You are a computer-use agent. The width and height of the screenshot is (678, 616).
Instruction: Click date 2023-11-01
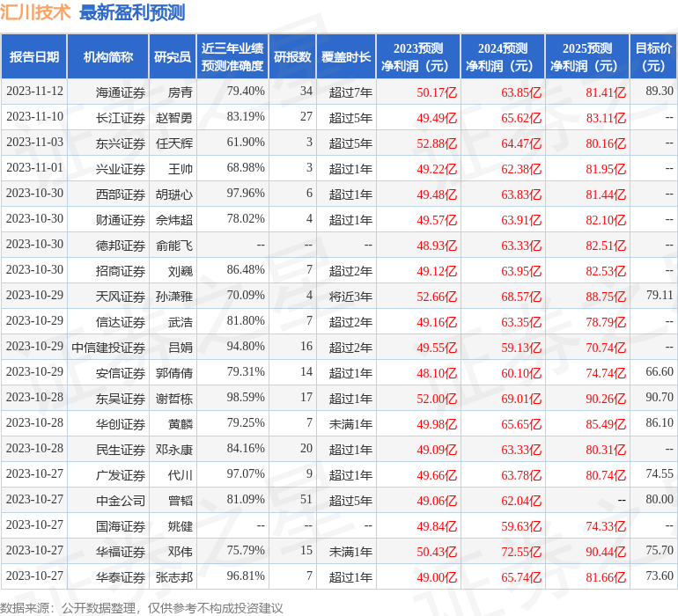[34, 168]
